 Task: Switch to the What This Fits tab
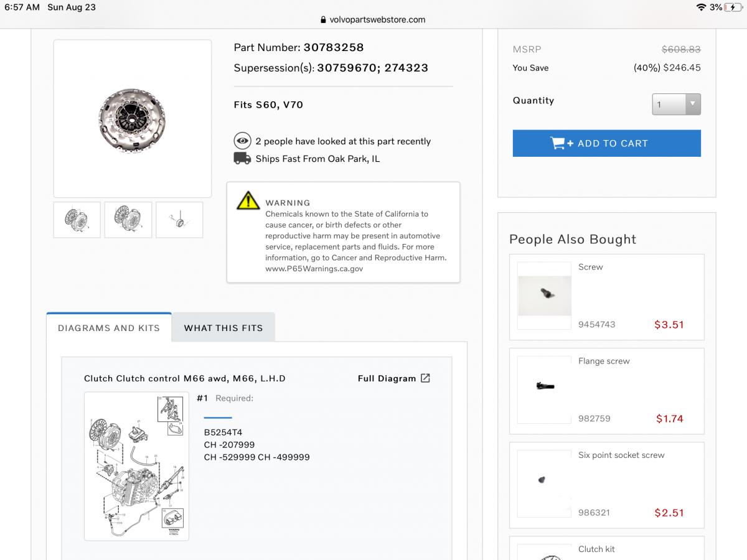click(x=223, y=328)
